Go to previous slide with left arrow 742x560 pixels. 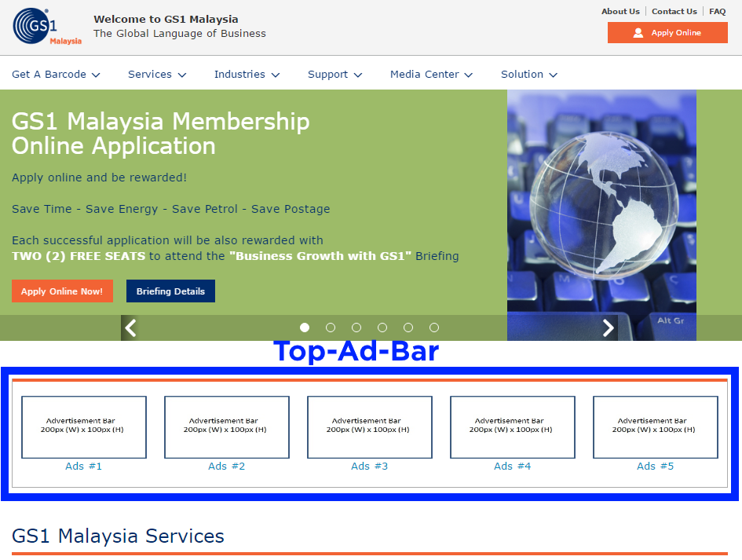(130, 328)
